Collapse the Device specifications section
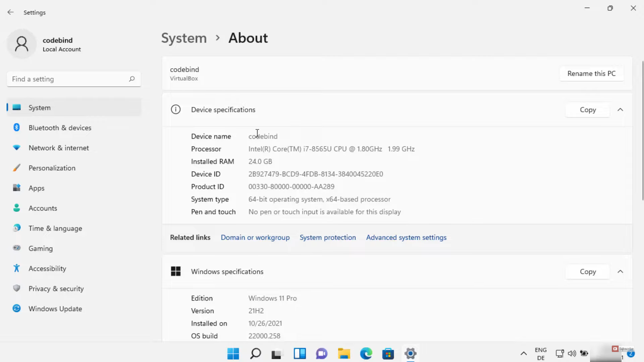This screenshot has width=644, height=362. click(620, 110)
